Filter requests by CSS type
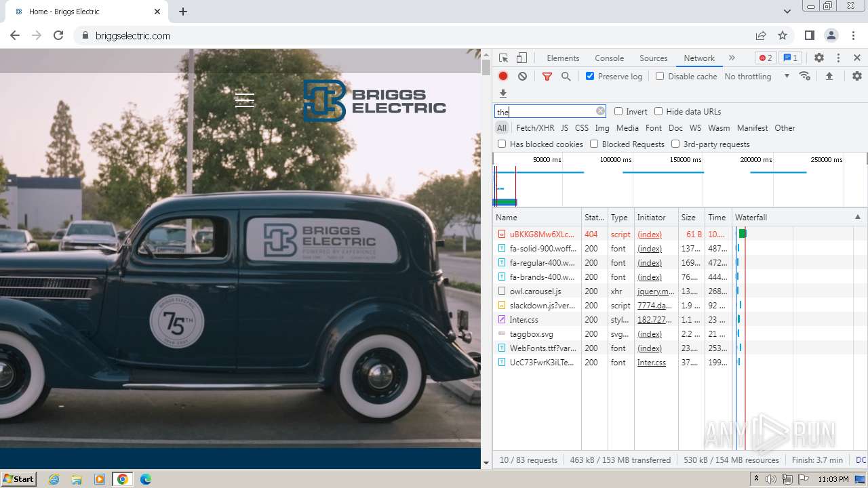Viewport: 868px width, 488px height. [582, 128]
